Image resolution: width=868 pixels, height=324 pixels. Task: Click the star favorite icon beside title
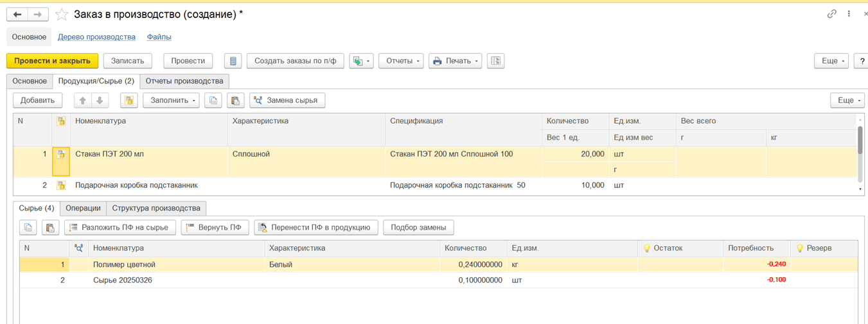[x=62, y=14]
